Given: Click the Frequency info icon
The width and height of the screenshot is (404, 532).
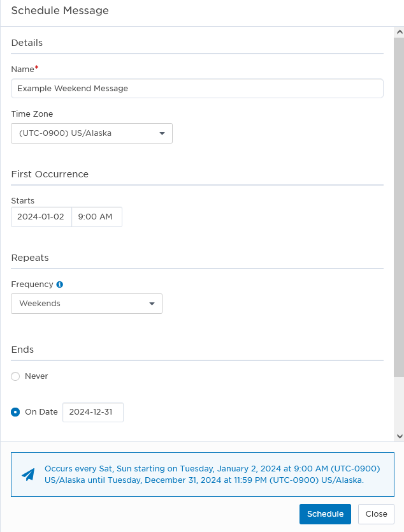Looking at the screenshot, I should click(x=60, y=284).
